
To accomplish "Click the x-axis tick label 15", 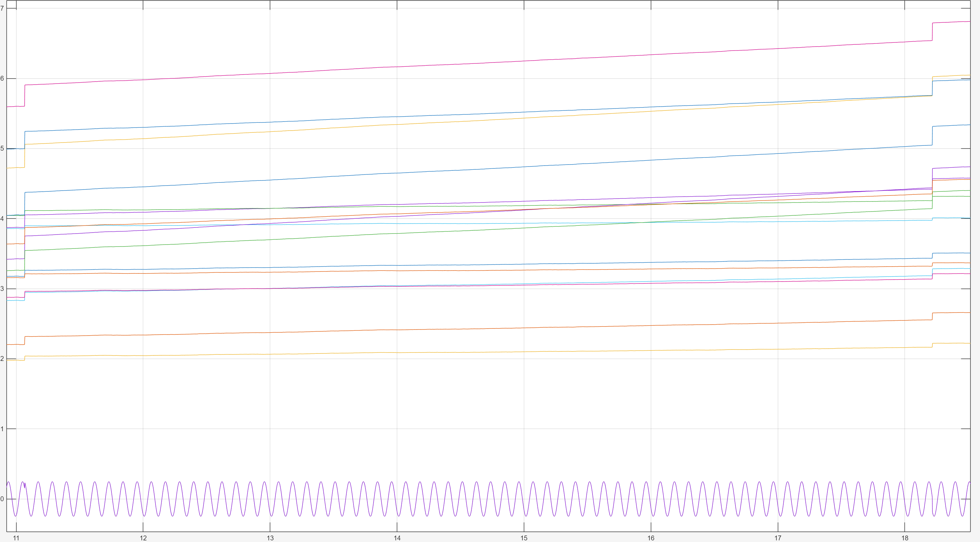I will click(x=524, y=538).
